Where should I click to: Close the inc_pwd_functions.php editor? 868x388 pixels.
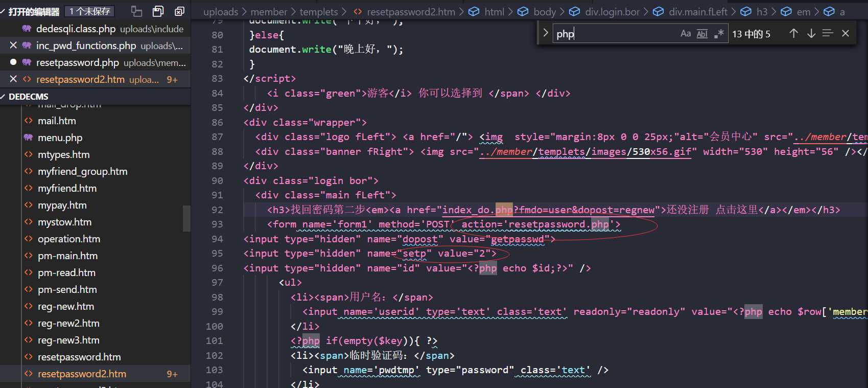coord(13,45)
